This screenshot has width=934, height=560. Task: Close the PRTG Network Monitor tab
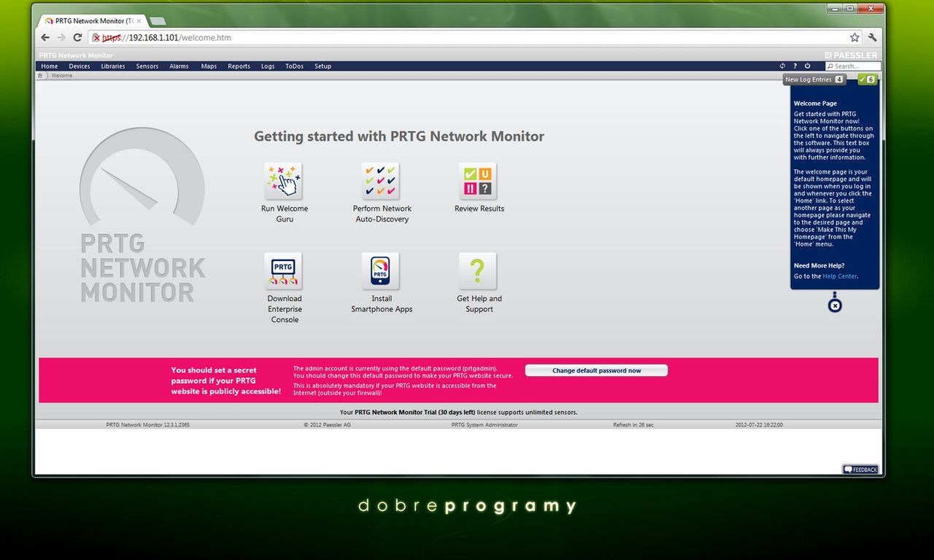point(139,21)
